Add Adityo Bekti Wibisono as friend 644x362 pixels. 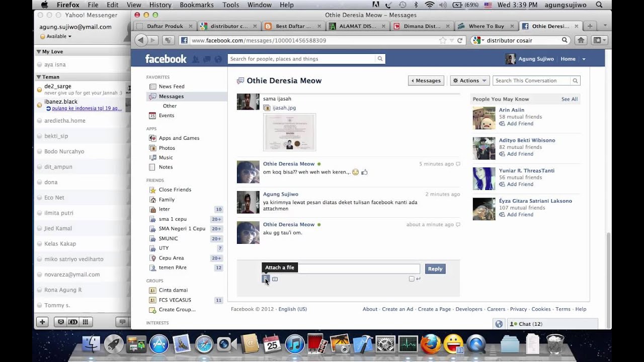(x=516, y=154)
